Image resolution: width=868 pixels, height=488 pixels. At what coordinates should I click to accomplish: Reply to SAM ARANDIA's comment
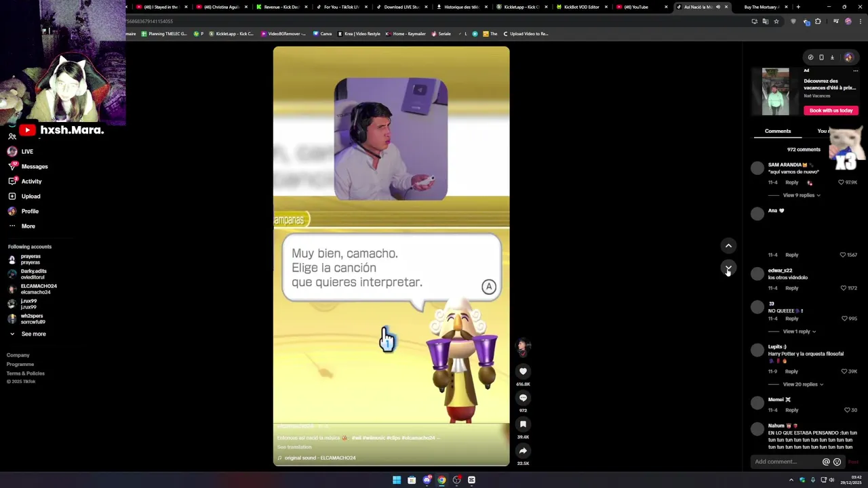tap(792, 182)
